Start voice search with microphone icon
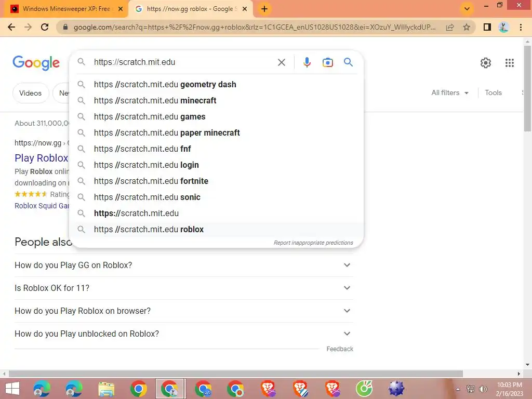Viewport: 532px width, 399px height. (x=307, y=62)
